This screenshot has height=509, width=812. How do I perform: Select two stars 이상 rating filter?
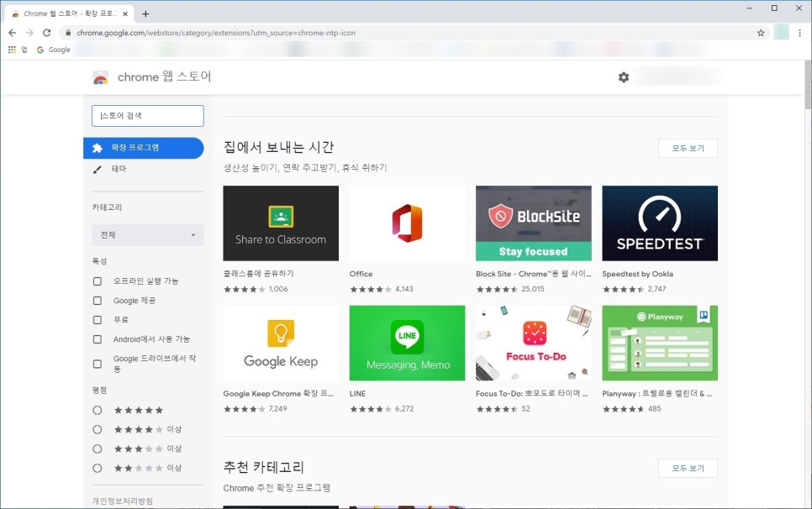pyautogui.click(x=98, y=468)
